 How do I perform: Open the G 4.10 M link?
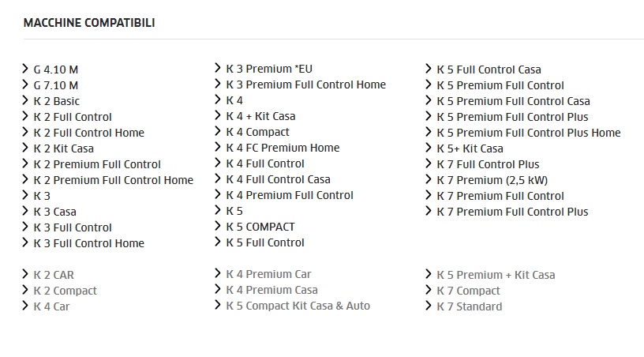[x=55, y=70]
